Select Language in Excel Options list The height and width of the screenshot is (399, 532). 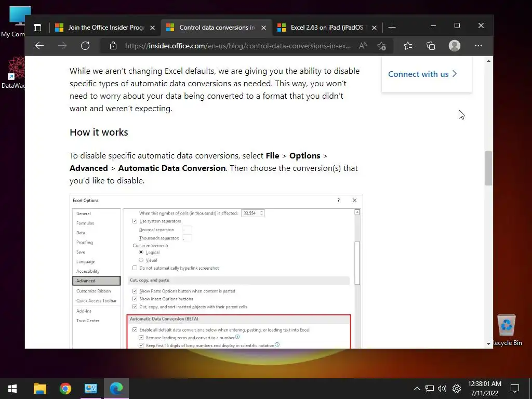click(86, 262)
